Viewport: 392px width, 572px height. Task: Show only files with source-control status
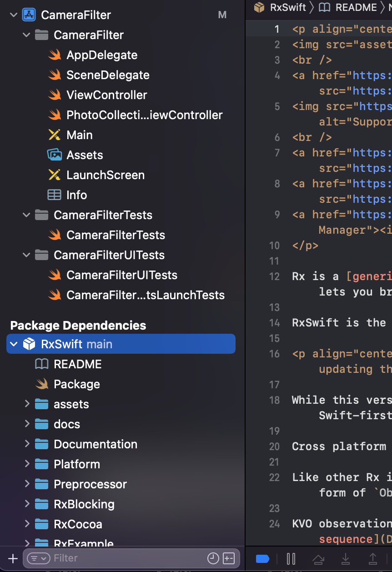229,558
